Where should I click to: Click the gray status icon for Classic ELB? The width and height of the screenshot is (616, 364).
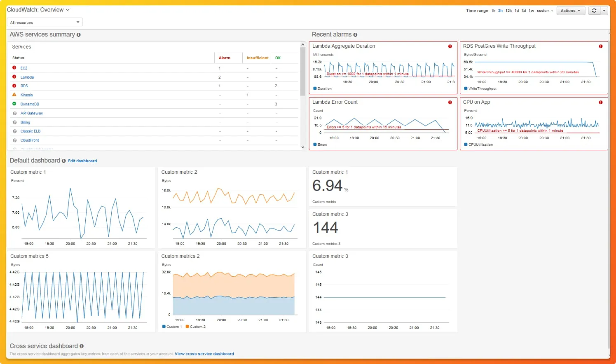tap(15, 131)
